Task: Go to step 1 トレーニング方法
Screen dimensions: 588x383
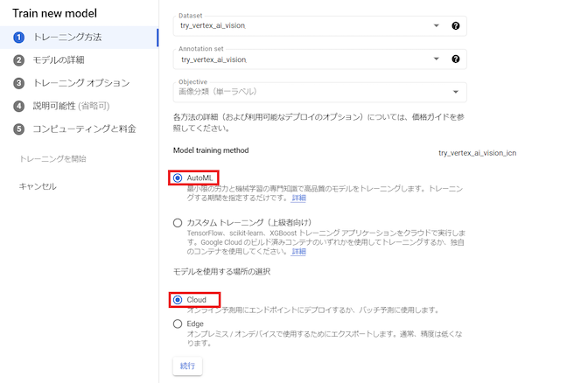Action: coord(79,38)
